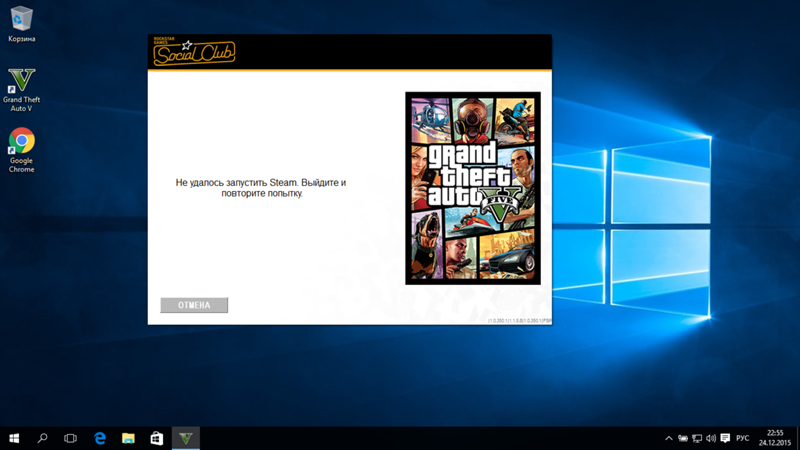Switch to the GTA V taskbar item

(186, 438)
